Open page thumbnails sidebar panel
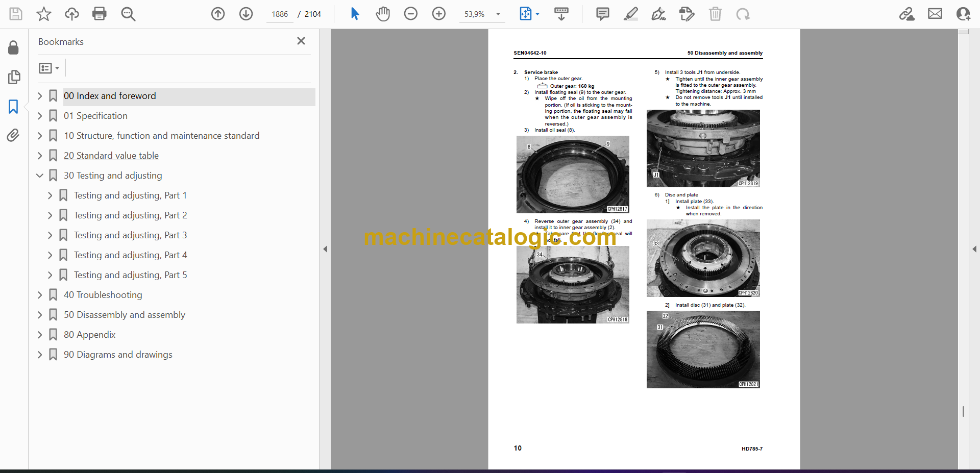This screenshot has width=980, height=473. pyautogui.click(x=14, y=77)
